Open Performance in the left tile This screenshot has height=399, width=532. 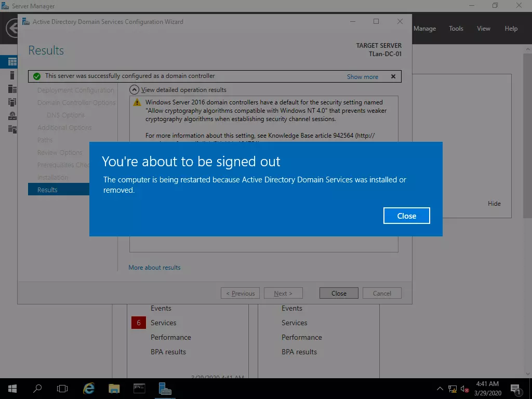click(x=170, y=337)
